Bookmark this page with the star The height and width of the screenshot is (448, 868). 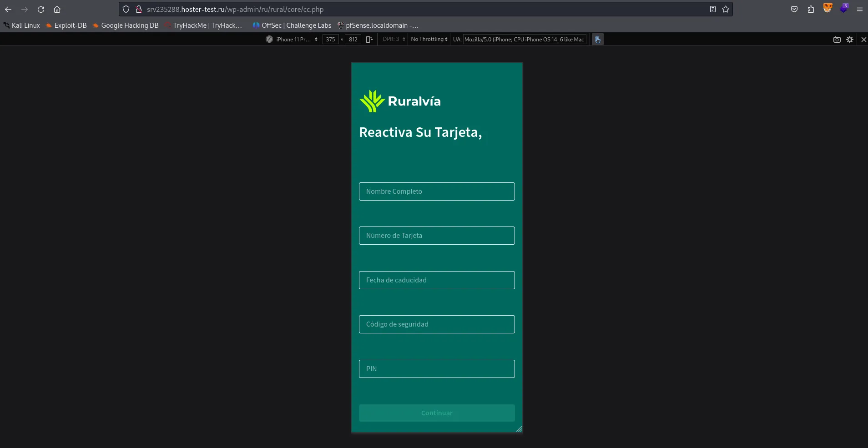click(726, 9)
